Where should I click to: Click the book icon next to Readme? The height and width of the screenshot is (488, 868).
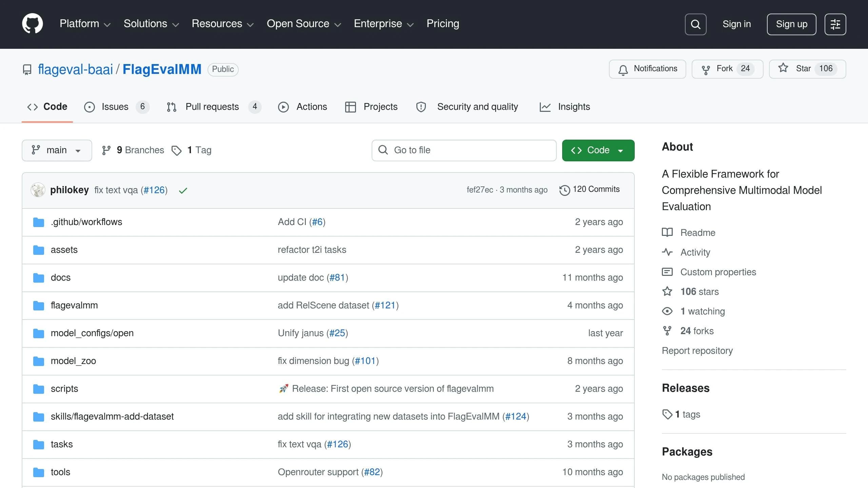[x=667, y=232]
